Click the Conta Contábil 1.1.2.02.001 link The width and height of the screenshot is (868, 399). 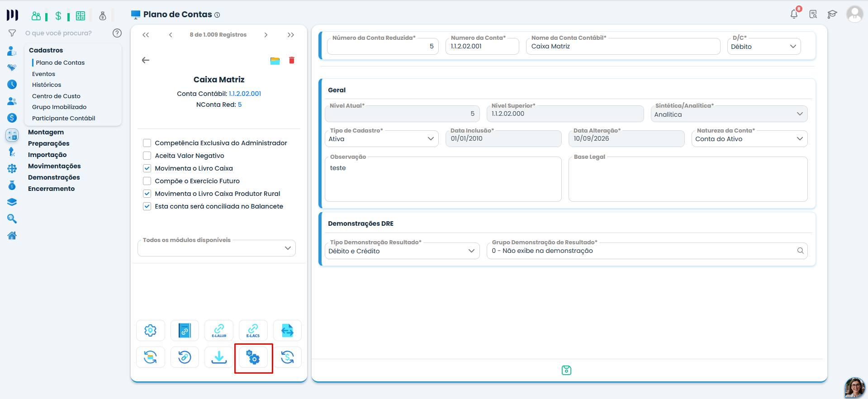click(245, 94)
